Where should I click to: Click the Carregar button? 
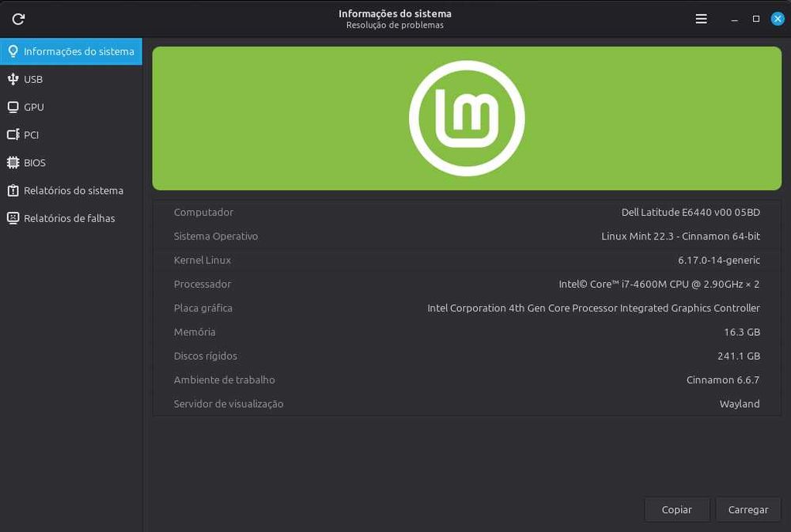coord(748,509)
